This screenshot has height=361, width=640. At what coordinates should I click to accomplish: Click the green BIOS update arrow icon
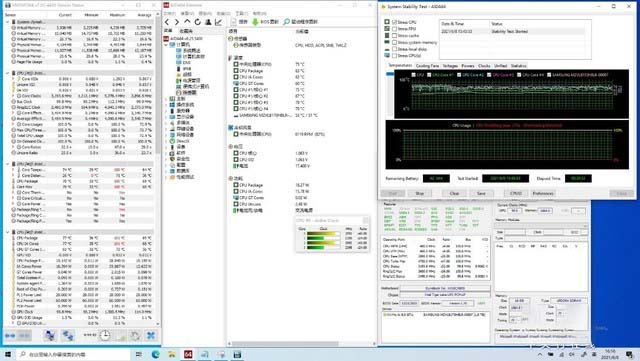255,22
